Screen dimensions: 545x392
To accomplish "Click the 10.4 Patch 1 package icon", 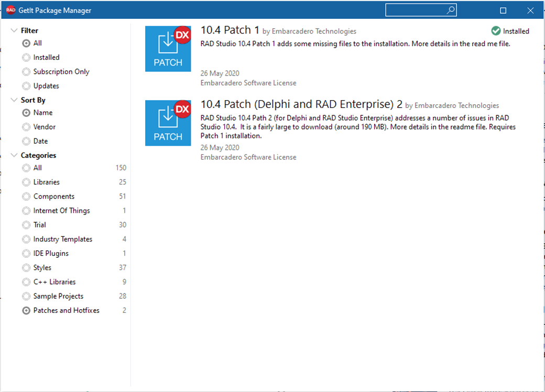I will tap(168, 49).
